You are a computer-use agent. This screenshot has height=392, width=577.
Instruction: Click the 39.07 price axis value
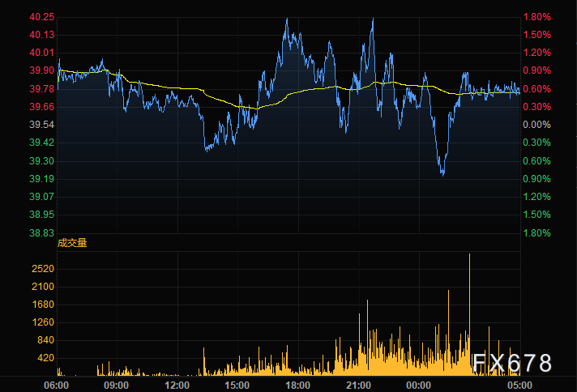[x=41, y=197]
